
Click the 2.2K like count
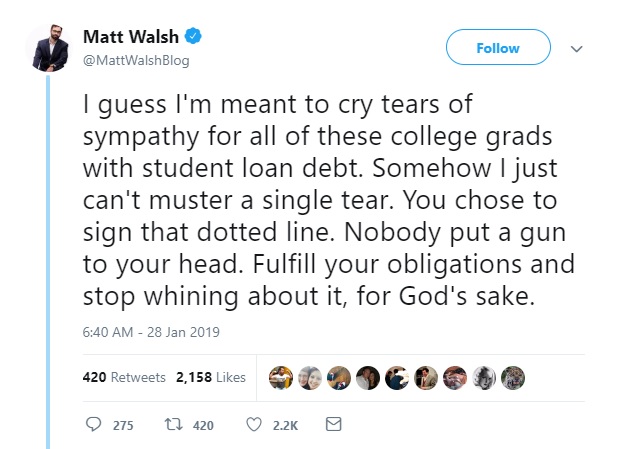coord(286,426)
